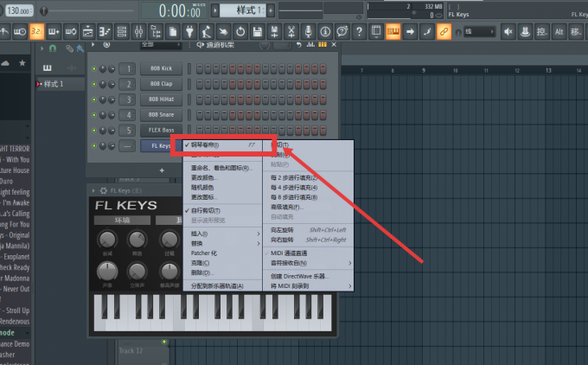The width and height of the screenshot is (588, 365).
Task: Open the mixer via the fader toolbar icon
Action: click(x=138, y=32)
